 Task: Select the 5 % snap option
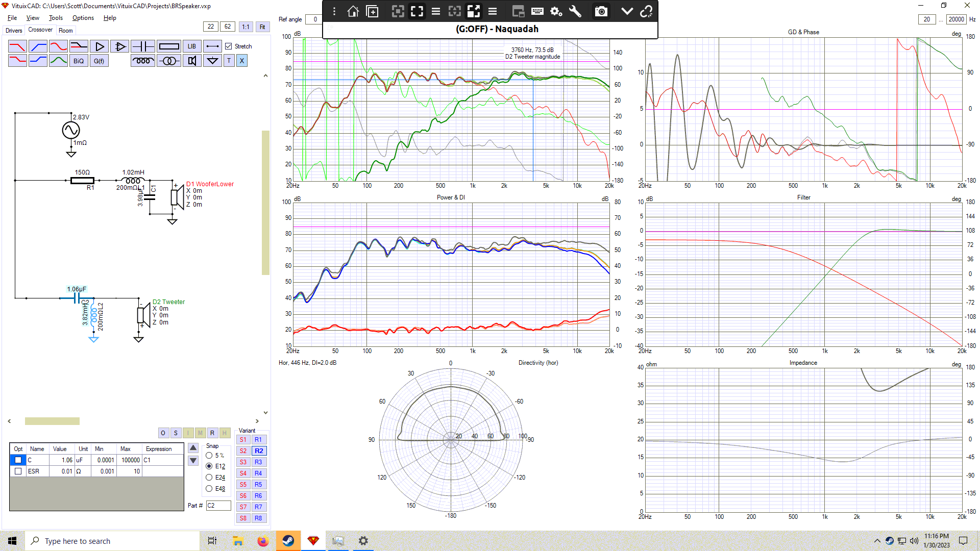209,456
